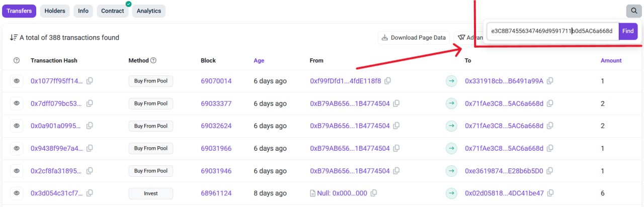This screenshot has width=644, height=207.
Task: Open transaction 0x0a901a0995 link
Action: click(56, 126)
